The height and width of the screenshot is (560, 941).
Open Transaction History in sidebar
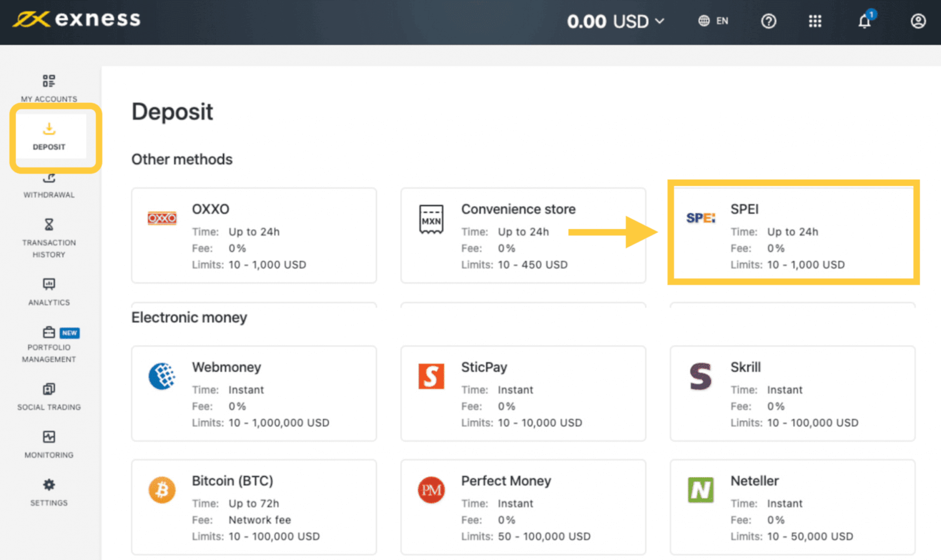(49, 238)
